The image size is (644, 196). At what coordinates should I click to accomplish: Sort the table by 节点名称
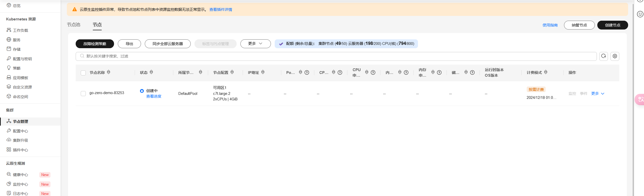click(108, 72)
